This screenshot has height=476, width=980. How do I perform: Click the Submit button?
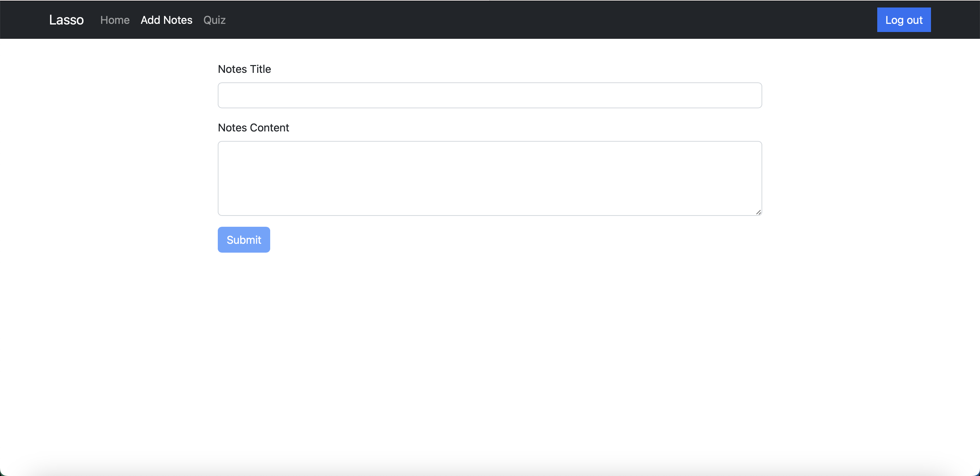(x=244, y=239)
